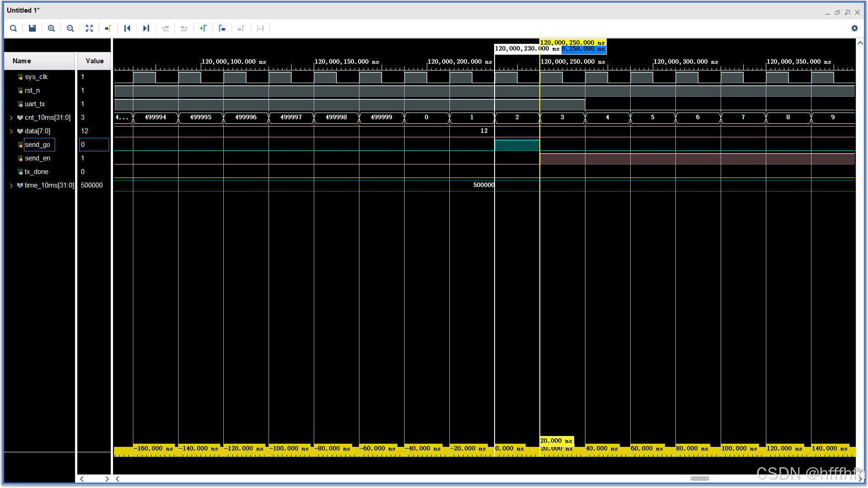This screenshot has width=868, height=488.
Task: Click the Value column header
Action: [94, 61]
